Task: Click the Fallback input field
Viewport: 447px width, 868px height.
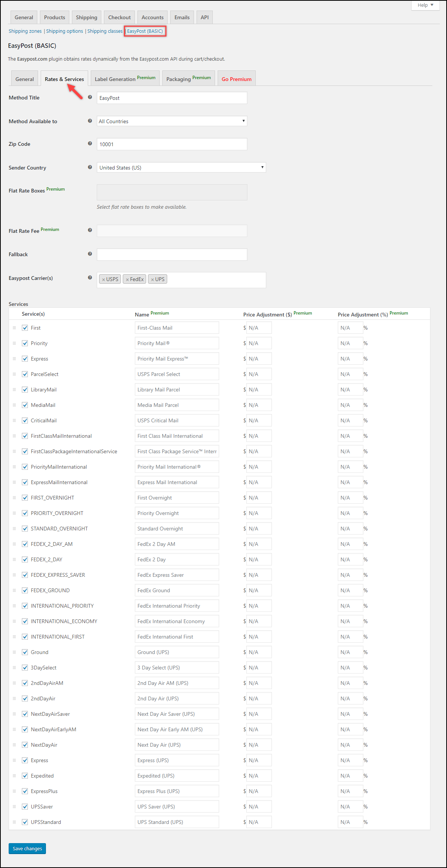Action: pyautogui.click(x=172, y=254)
